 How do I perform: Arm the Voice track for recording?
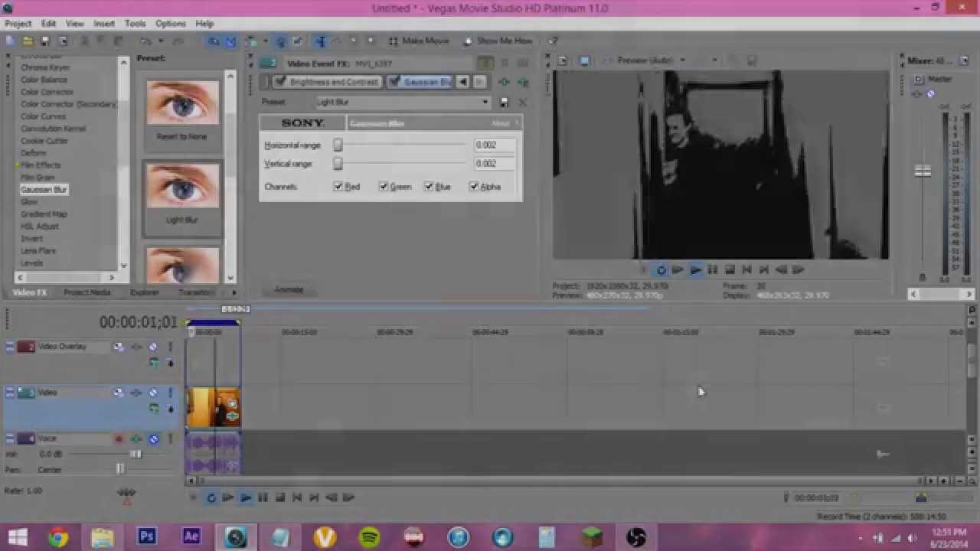coord(119,439)
